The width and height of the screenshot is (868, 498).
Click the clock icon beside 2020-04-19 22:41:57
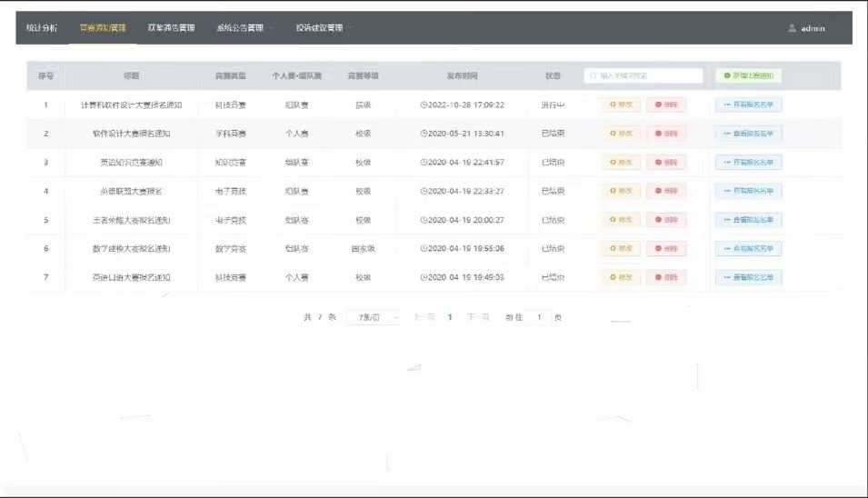[x=424, y=162]
